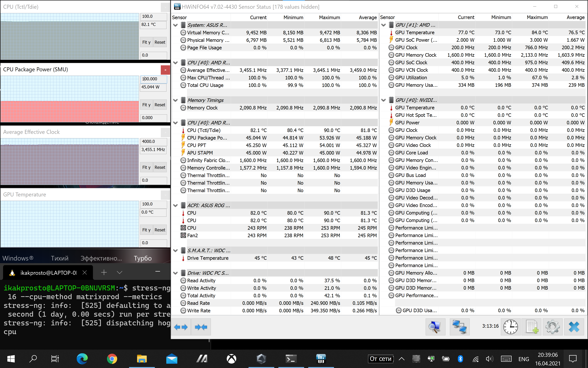Select Тихий performance mode
This screenshot has width=588, height=368.
tap(60, 258)
